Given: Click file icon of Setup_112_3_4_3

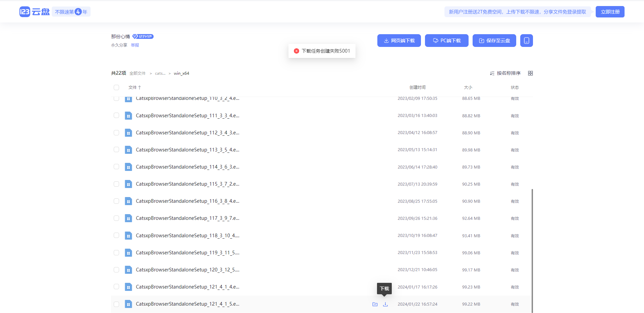Looking at the screenshot, I should click(x=128, y=133).
